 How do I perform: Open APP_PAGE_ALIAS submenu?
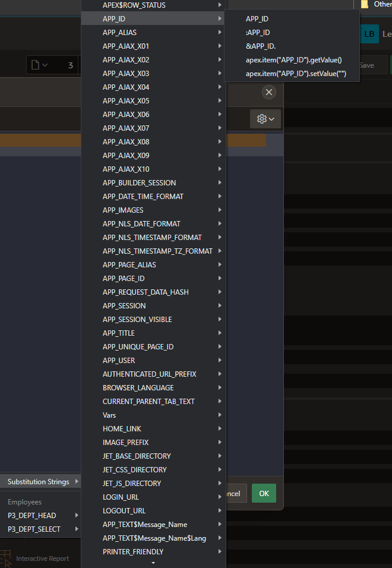pos(153,265)
